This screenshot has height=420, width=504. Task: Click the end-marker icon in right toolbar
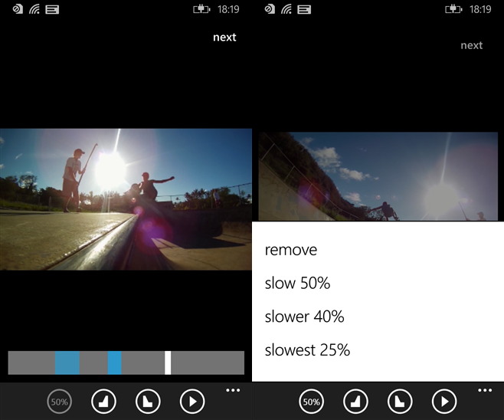(400, 402)
